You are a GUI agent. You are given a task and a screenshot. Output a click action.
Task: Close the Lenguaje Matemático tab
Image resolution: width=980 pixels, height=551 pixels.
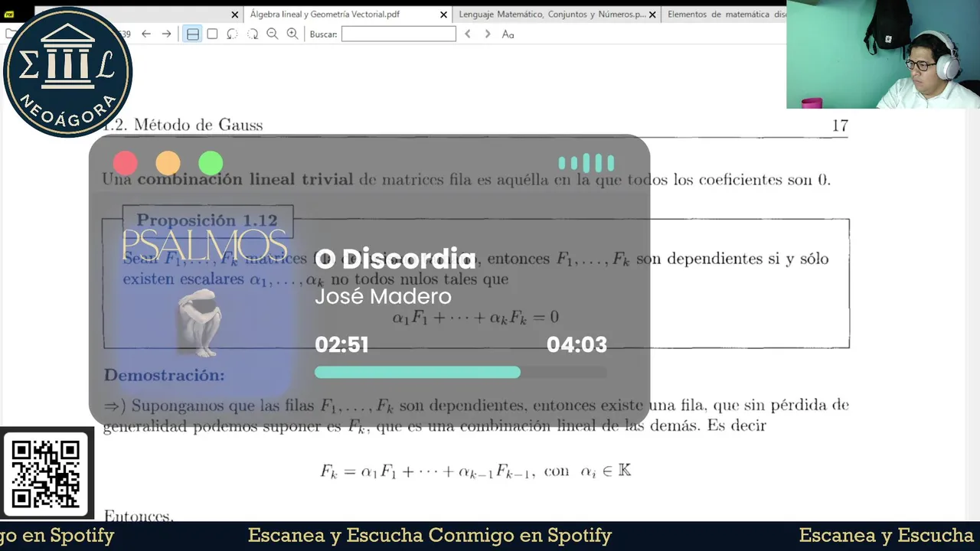pos(652,15)
